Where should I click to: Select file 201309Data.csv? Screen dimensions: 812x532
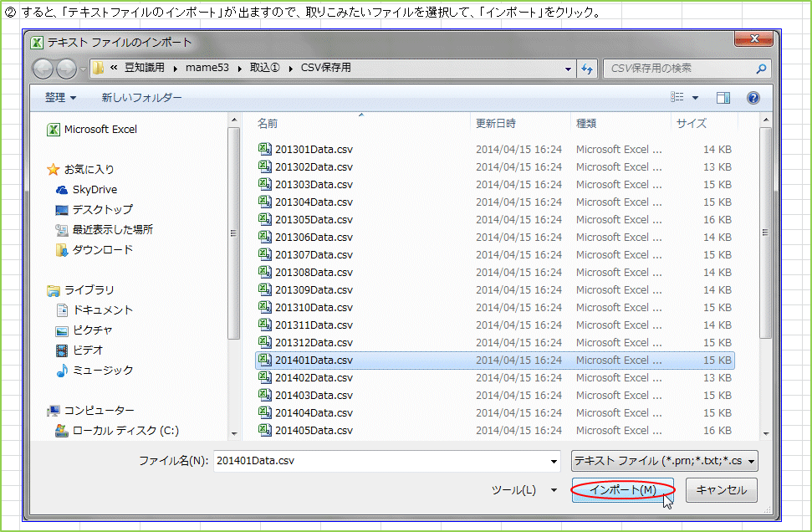tap(495, 290)
